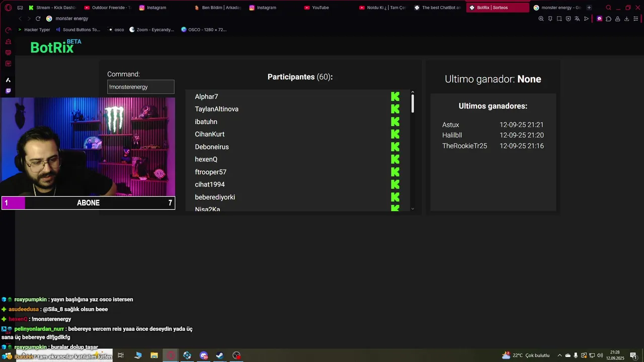Image resolution: width=644 pixels, height=362 pixels.
Task: Open the ad blocker shield icon
Action: coord(569,19)
